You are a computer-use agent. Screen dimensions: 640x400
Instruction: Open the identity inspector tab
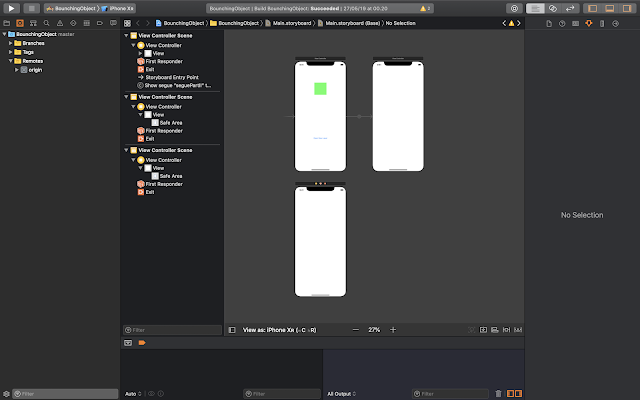click(x=576, y=24)
